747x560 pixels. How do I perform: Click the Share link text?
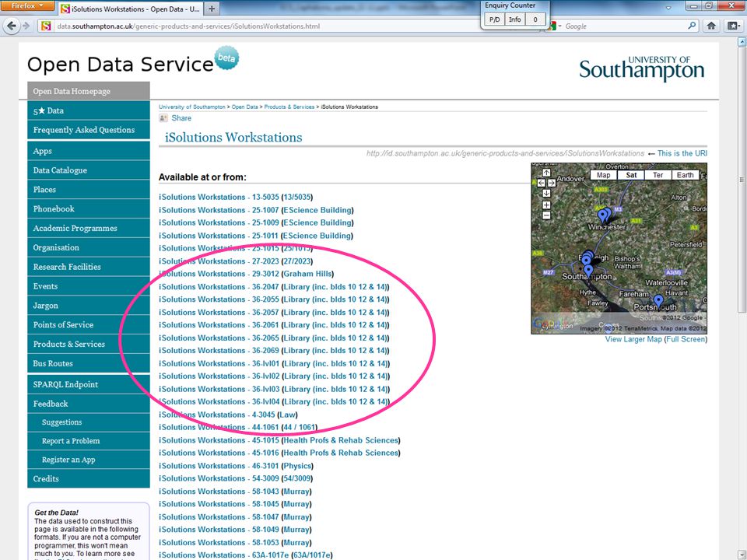181,118
